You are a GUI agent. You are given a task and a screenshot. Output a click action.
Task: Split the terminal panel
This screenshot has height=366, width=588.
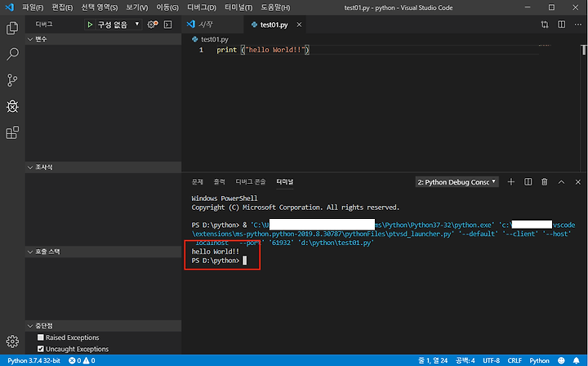pos(528,182)
